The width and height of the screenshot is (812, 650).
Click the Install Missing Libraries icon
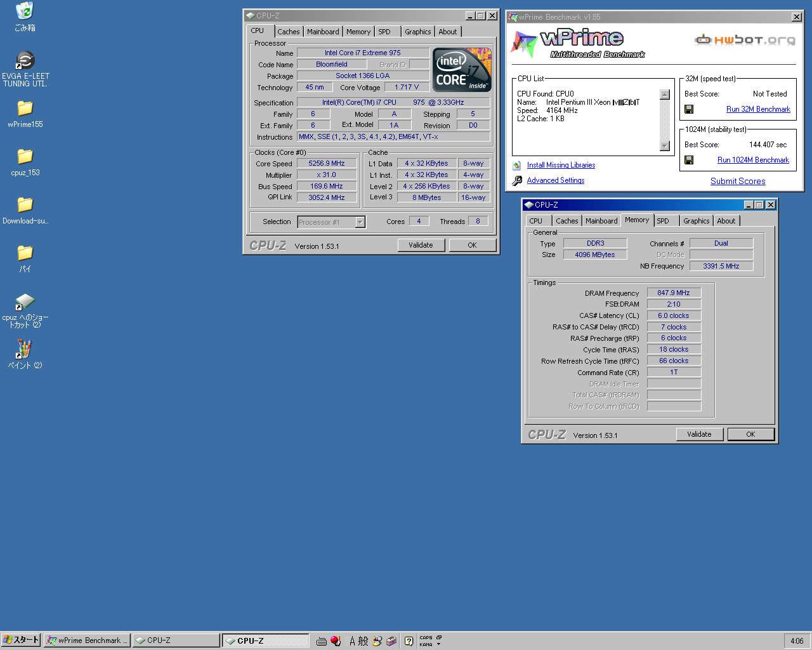coord(517,165)
